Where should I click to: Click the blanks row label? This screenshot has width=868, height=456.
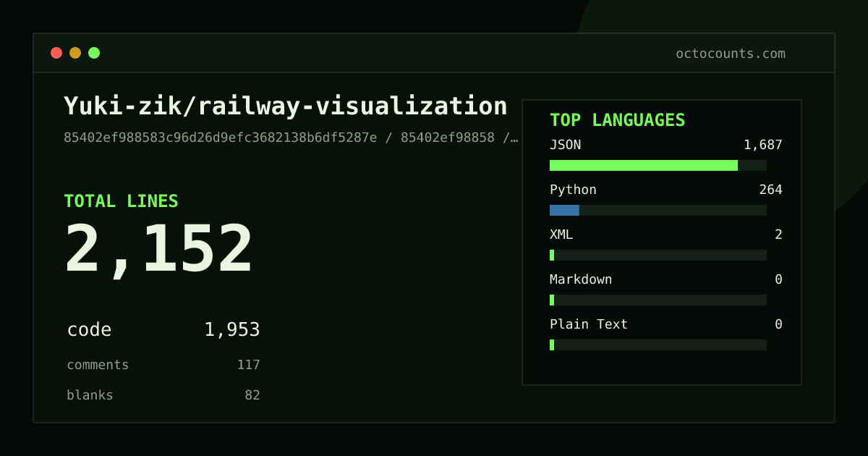point(90,395)
